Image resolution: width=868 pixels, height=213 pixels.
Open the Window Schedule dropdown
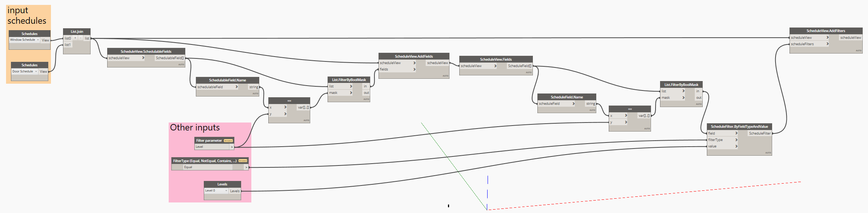coord(24,40)
